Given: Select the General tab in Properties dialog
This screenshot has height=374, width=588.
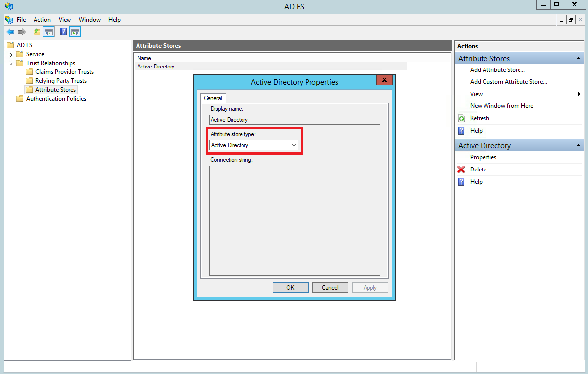Looking at the screenshot, I should click(213, 98).
